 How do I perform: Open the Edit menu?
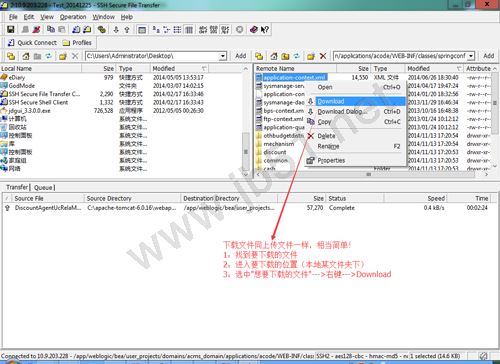(29, 17)
